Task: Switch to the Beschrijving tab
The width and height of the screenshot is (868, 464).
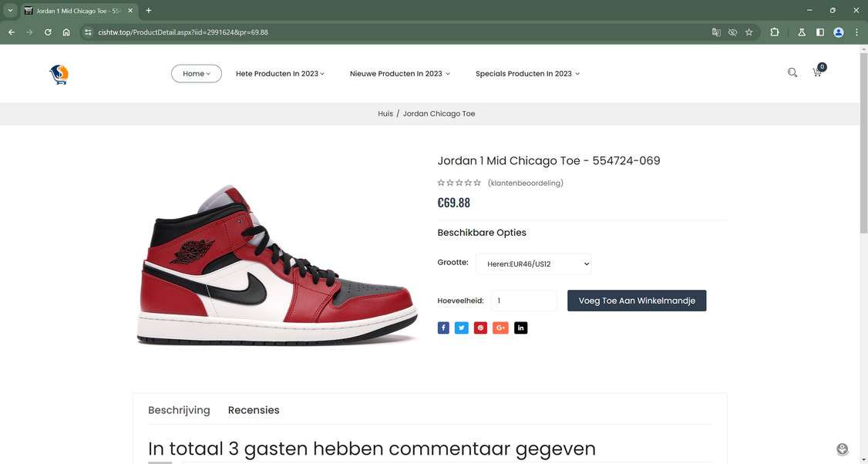Action: (x=179, y=410)
